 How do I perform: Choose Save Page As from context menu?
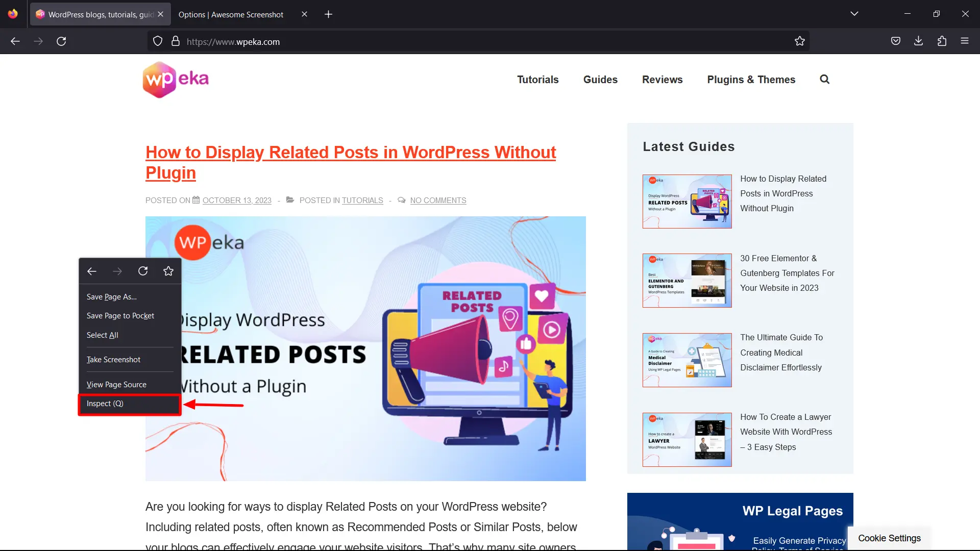click(130, 297)
